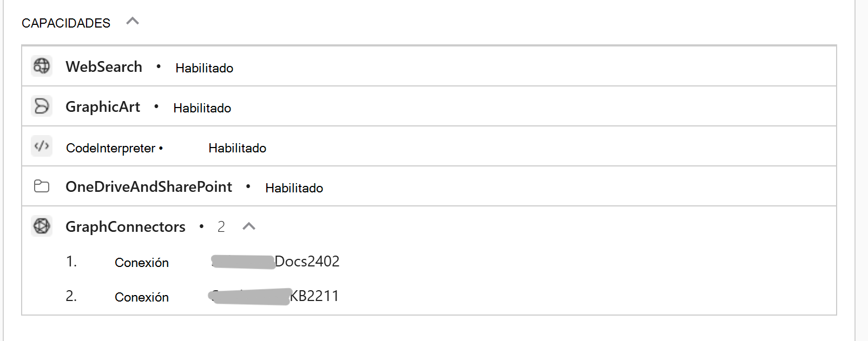Image resolution: width=868 pixels, height=341 pixels.
Task: Click the connector count showing 2
Action: (221, 227)
